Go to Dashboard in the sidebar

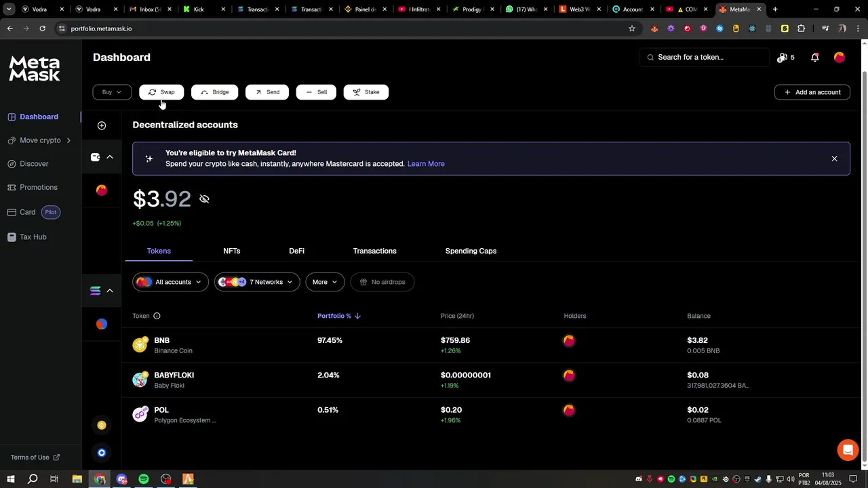click(x=39, y=117)
